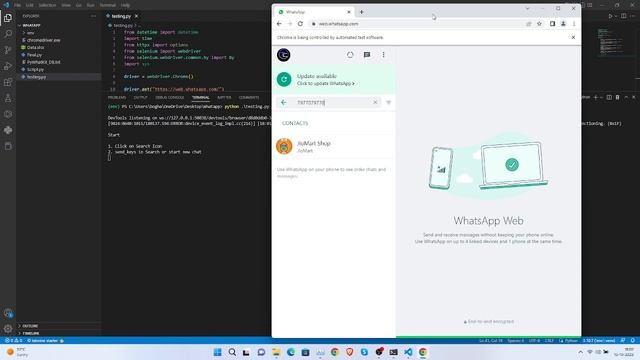
Task: Toggle the unread chats filter icon
Action: (x=389, y=102)
